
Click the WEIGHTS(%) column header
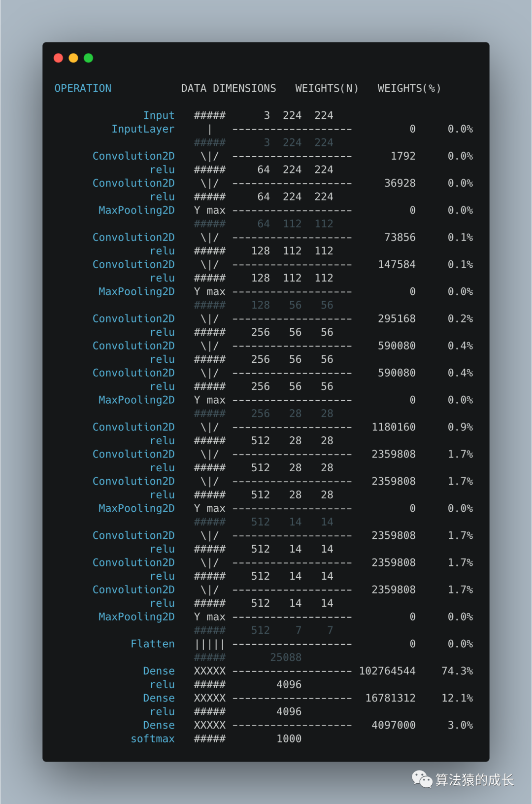(409, 88)
